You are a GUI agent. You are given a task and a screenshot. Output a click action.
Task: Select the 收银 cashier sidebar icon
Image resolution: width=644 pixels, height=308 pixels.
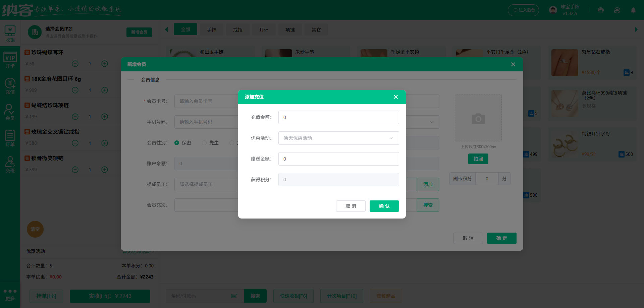pyautogui.click(x=10, y=33)
